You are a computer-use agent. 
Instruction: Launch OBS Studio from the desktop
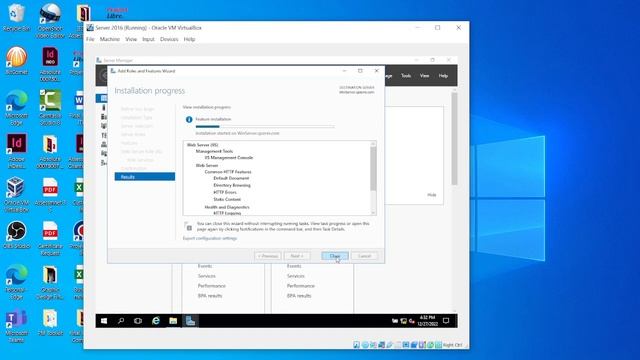pyautogui.click(x=16, y=235)
